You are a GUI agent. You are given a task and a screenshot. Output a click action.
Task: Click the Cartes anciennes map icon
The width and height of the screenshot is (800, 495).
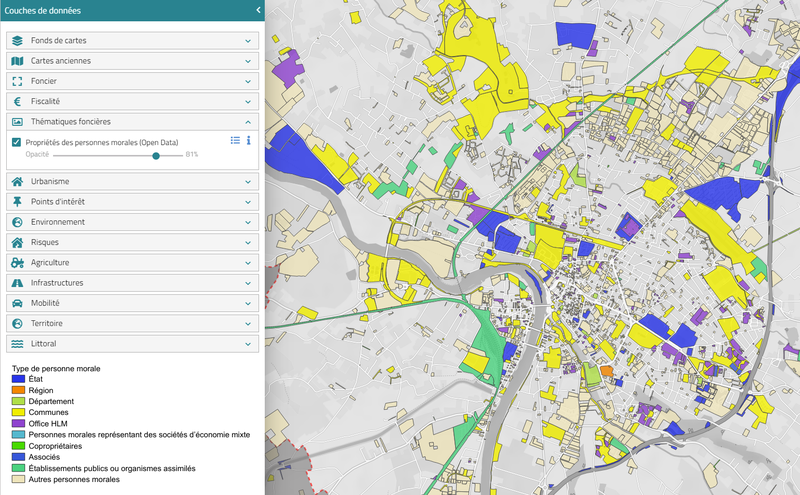coord(17,61)
